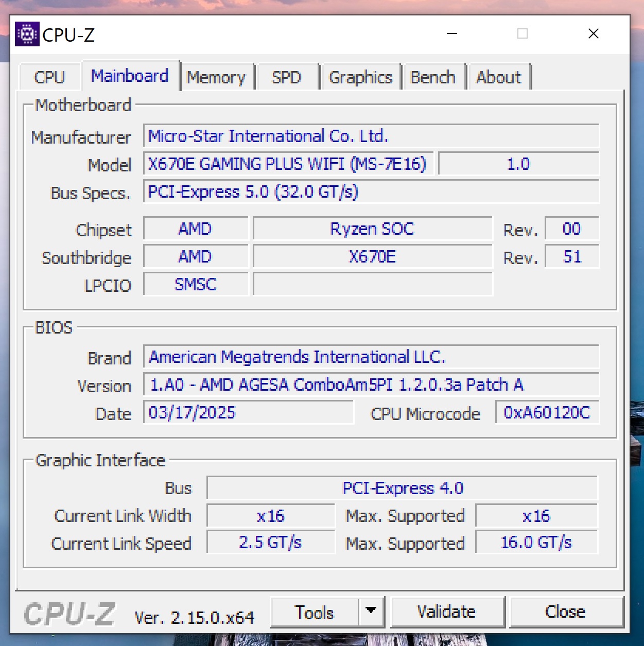The width and height of the screenshot is (644, 646).
Task: Click the CPU-Z app icon in title bar
Action: [x=27, y=34]
